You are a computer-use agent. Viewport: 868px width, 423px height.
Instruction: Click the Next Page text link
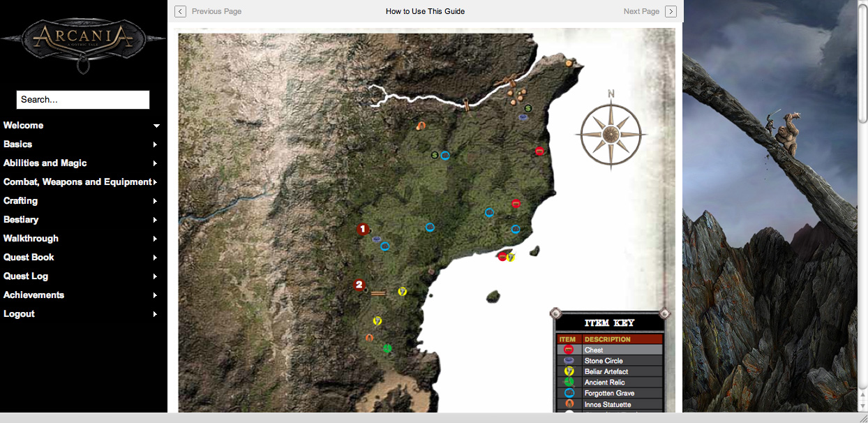click(641, 11)
